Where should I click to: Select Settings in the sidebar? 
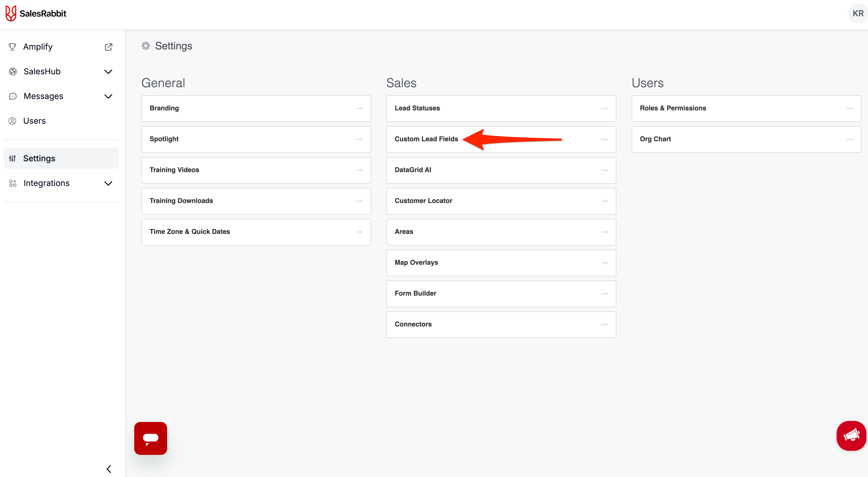(39, 158)
